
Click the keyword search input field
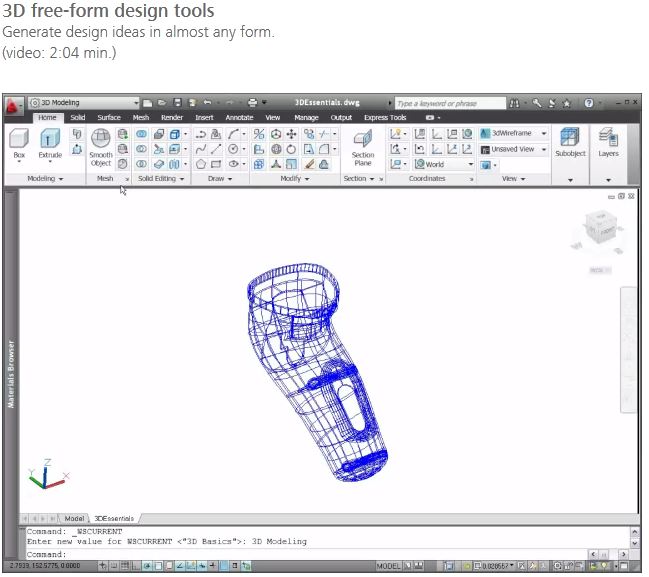(x=448, y=103)
